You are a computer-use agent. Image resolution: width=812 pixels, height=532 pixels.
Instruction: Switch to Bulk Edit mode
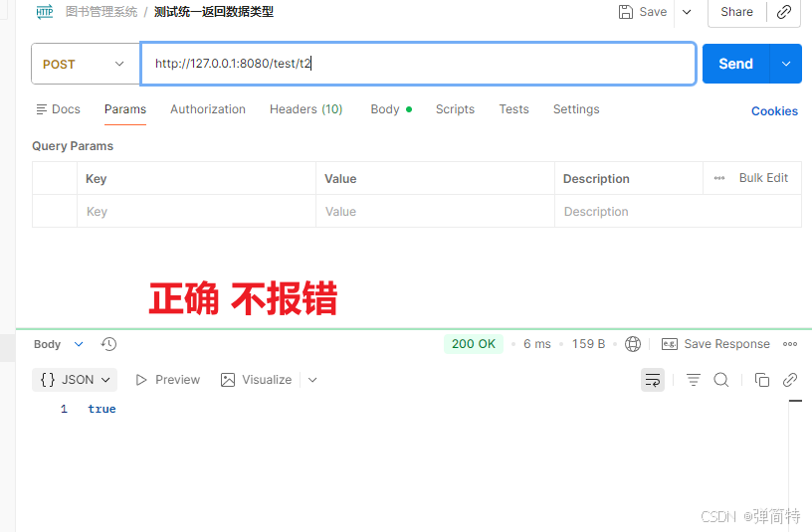pyautogui.click(x=763, y=178)
